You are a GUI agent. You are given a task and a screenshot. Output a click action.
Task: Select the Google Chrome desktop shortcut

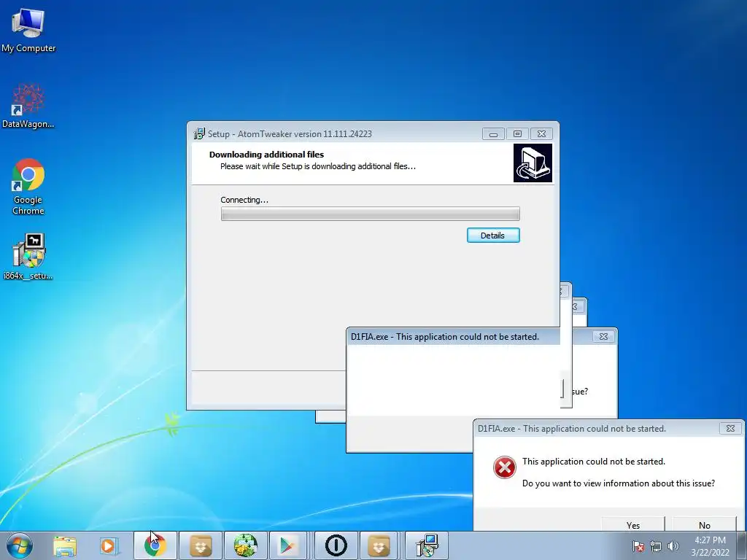(x=28, y=186)
